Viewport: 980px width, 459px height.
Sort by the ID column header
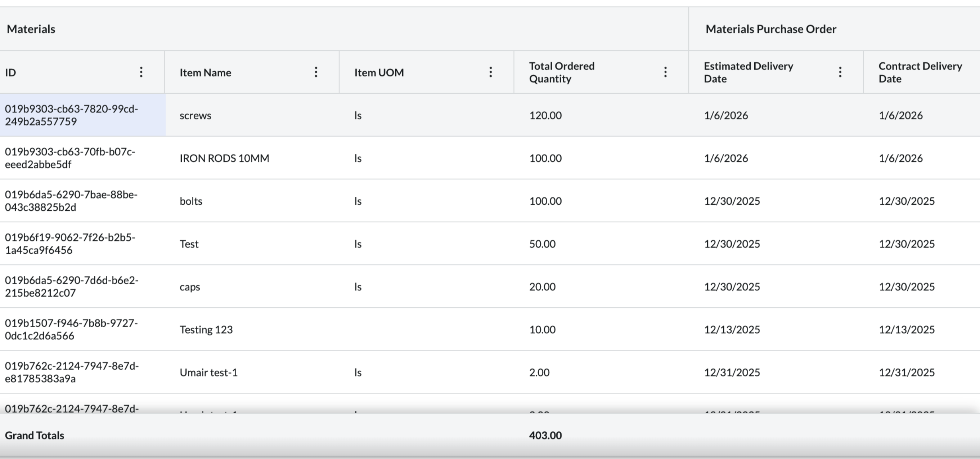tap(11, 72)
